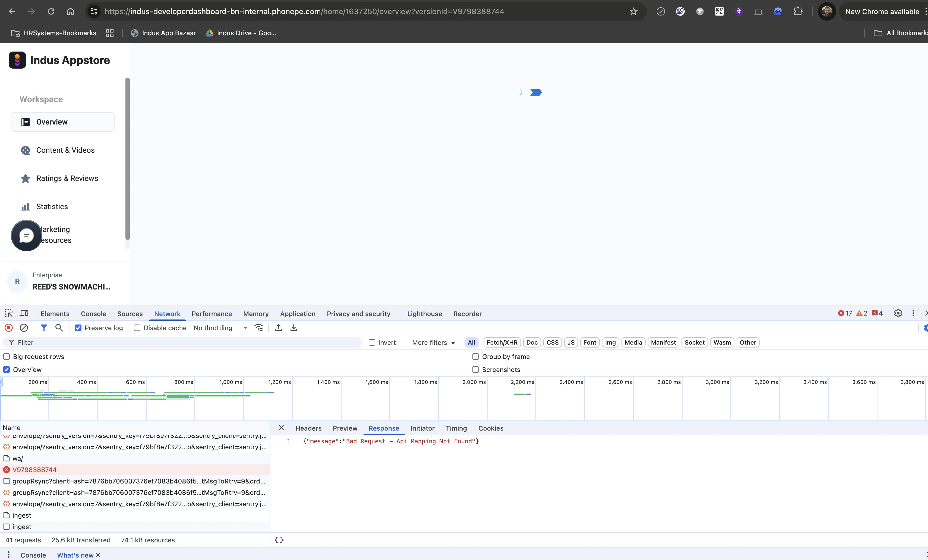Open the Timing tab
Viewport: 928px width, 560px height.
[x=456, y=428]
